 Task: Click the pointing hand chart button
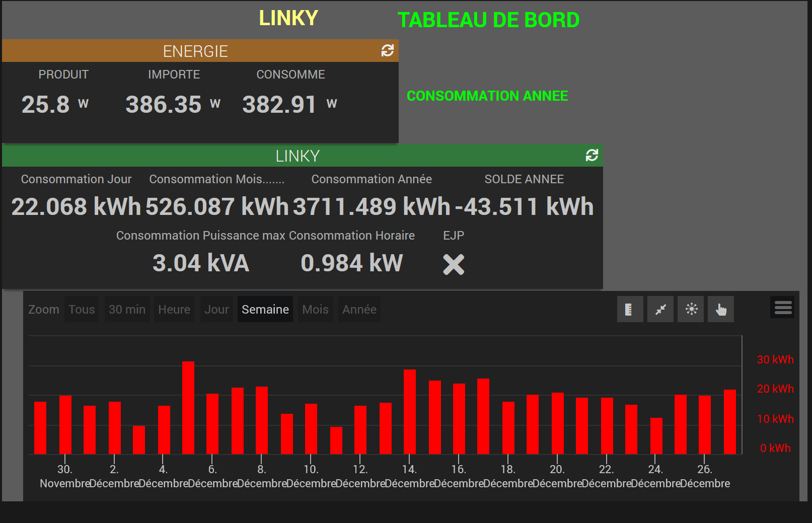point(721,309)
